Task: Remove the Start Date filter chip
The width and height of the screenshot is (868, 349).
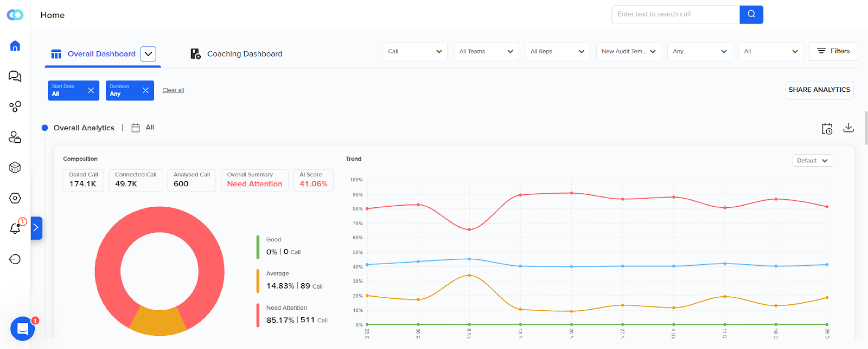Action: (91, 90)
